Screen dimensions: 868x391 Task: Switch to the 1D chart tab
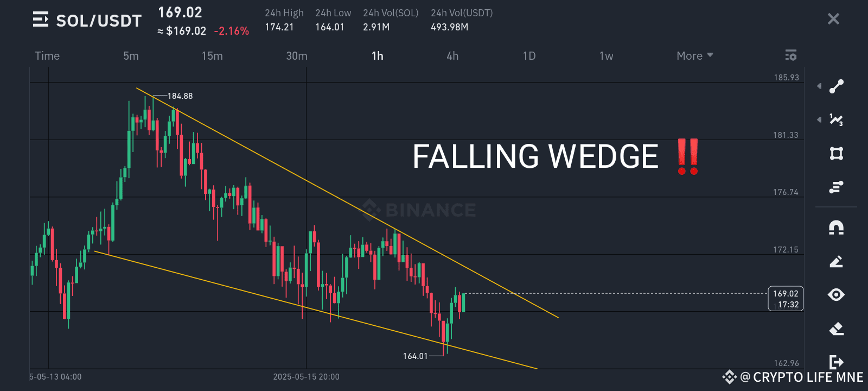pyautogui.click(x=529, y=55)
